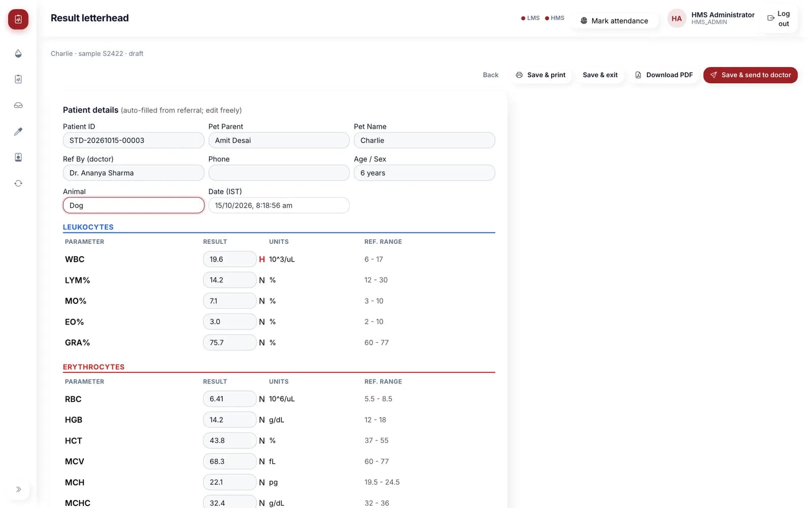
Task: Edit the Pet Name field
Action: click(424, 140)
